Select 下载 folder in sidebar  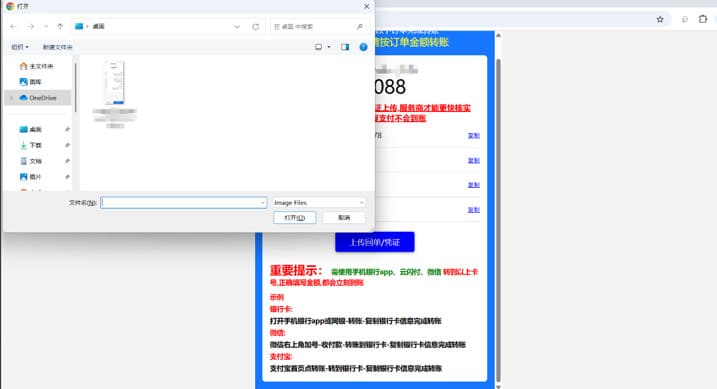[x=36, y=145]
